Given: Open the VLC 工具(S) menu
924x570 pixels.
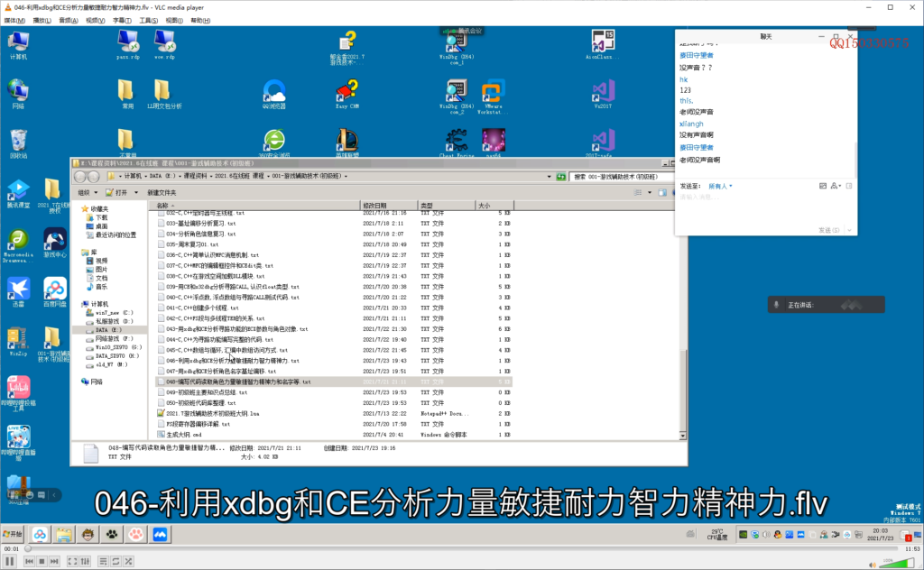Looking at the screenshot, I should tap(149, 21).
